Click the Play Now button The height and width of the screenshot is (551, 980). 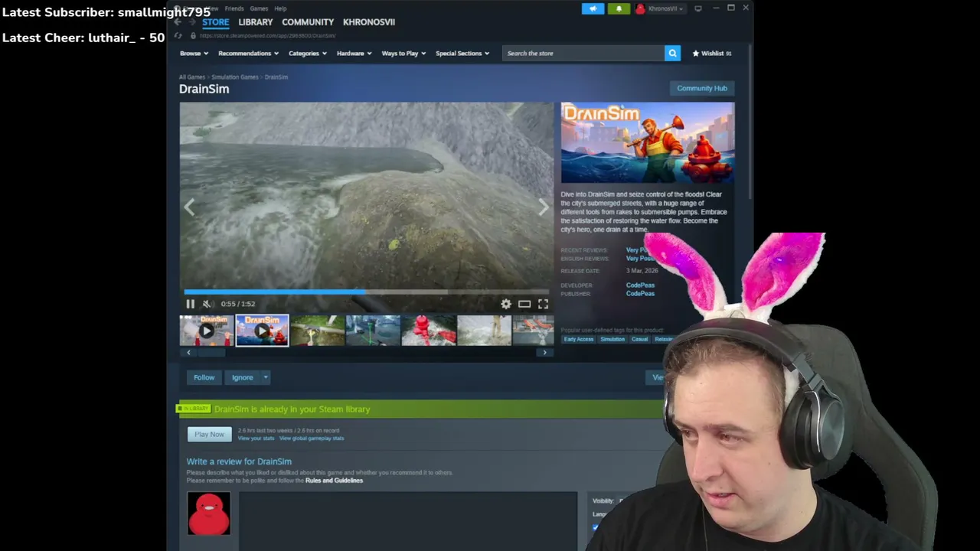209,434
